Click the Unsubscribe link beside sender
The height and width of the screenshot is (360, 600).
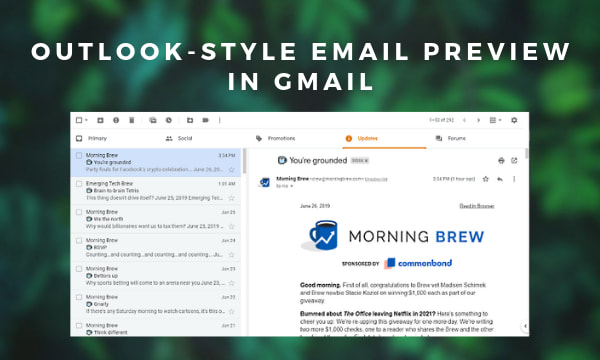(376, 179)
